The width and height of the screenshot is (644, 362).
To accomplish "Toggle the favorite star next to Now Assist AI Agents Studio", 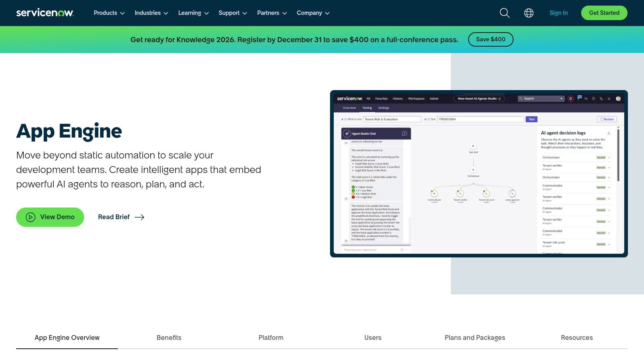I will point(499,99).
